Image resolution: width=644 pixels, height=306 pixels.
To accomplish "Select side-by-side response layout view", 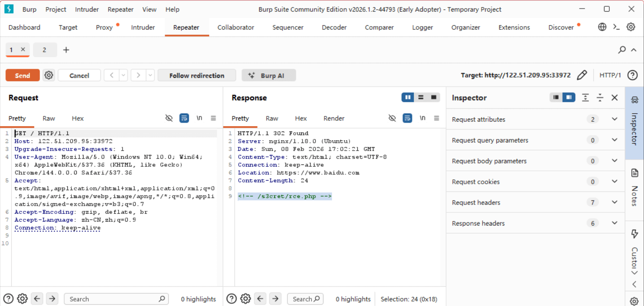I will pos(407,98).
